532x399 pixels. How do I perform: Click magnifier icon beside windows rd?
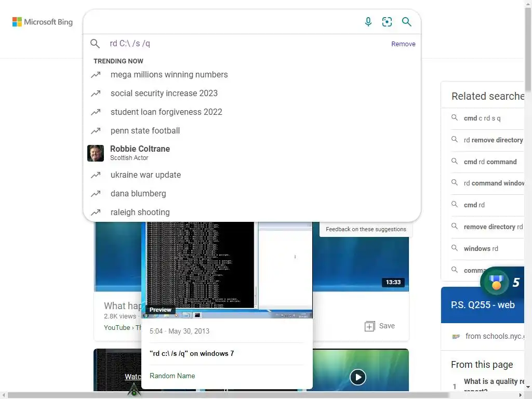coord(454,248)
